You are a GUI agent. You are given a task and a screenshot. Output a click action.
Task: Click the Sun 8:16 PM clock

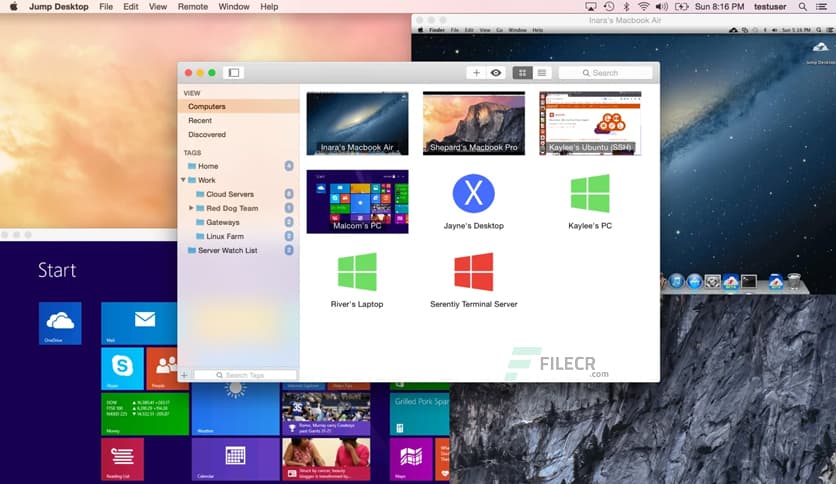pos(719,6)
